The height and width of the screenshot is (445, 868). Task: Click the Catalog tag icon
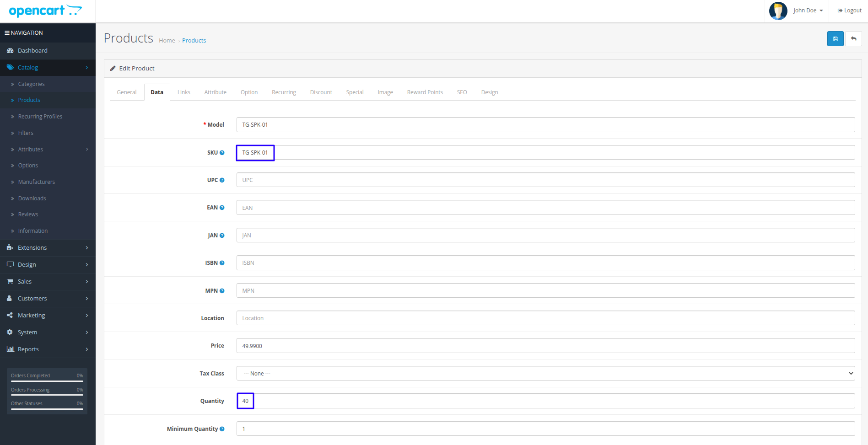[10, 67]
